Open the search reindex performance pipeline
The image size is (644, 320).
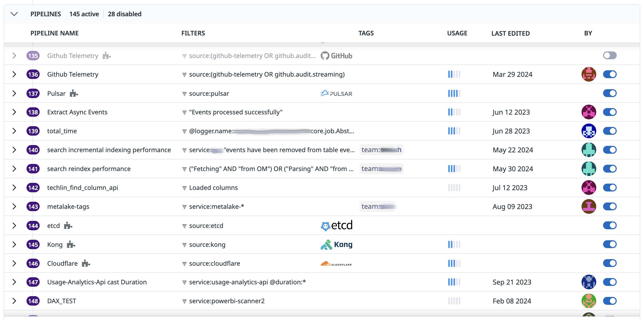point(89,169)
